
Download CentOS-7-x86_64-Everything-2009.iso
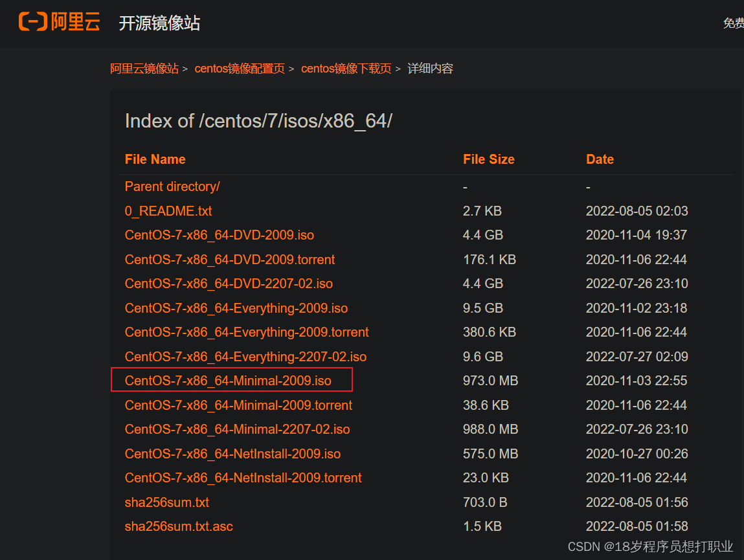pyautogui.click(x=236, y=308)
